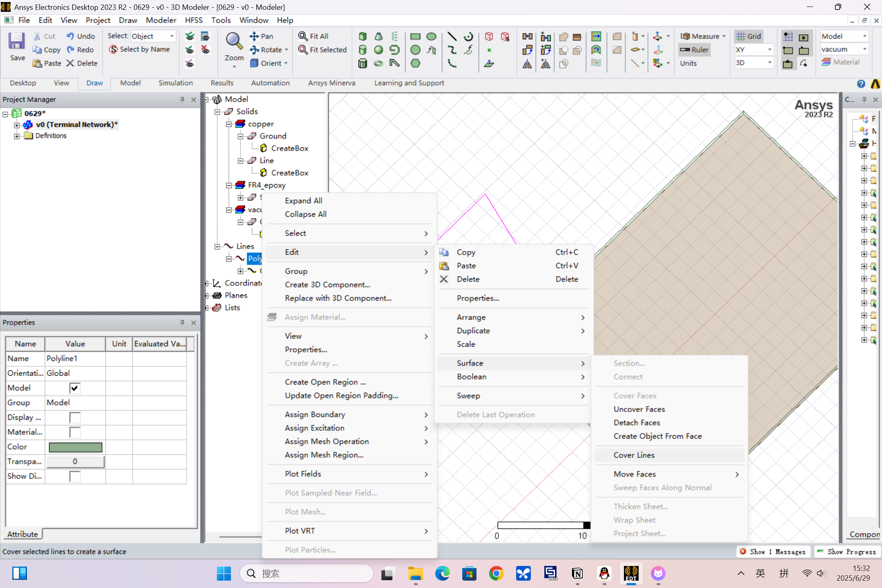The image size is (882, 588).
Task: Toggle the snap-to-grid mode icon
Action: tap(788, 36)
